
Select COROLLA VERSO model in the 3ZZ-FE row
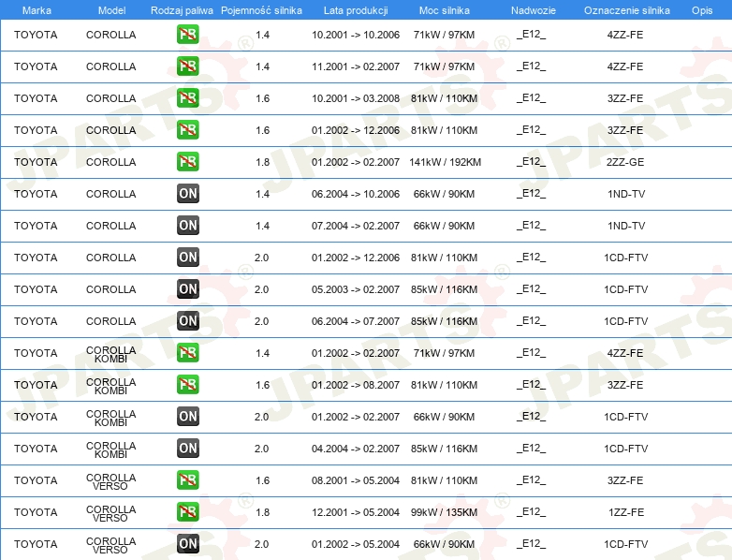click(111, 482)
